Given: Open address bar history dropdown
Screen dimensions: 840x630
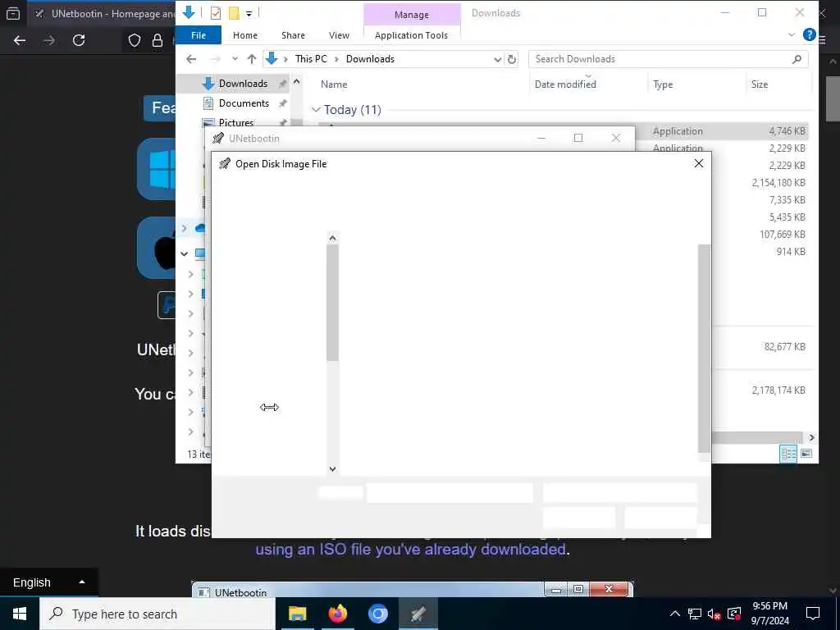Looking at the screenshot, I should pyautogui.click(x=498, y=59).
